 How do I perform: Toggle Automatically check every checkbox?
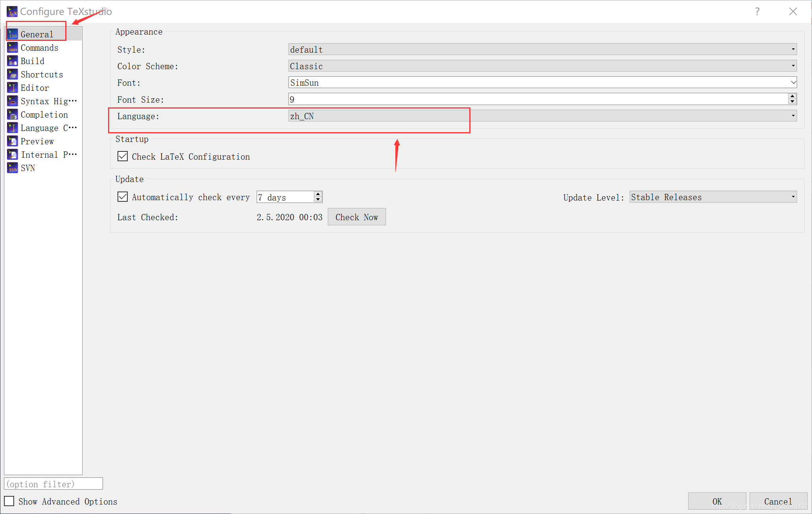click(123, 197)
